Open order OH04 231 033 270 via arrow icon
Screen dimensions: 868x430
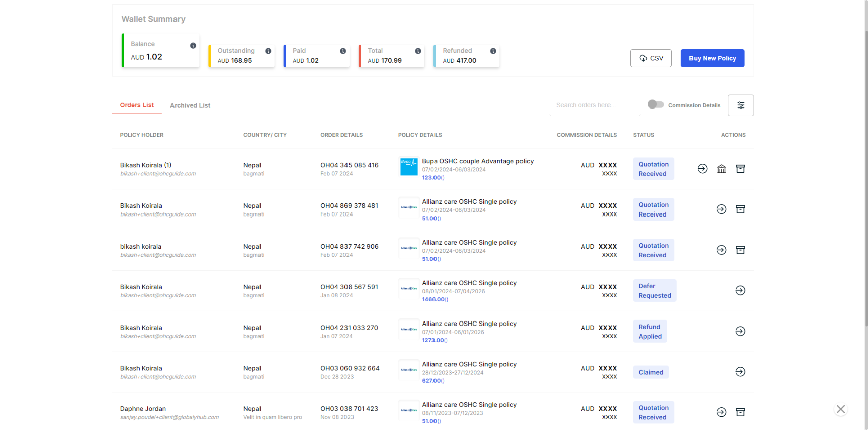pyautogui.click(x=740, y=332)
